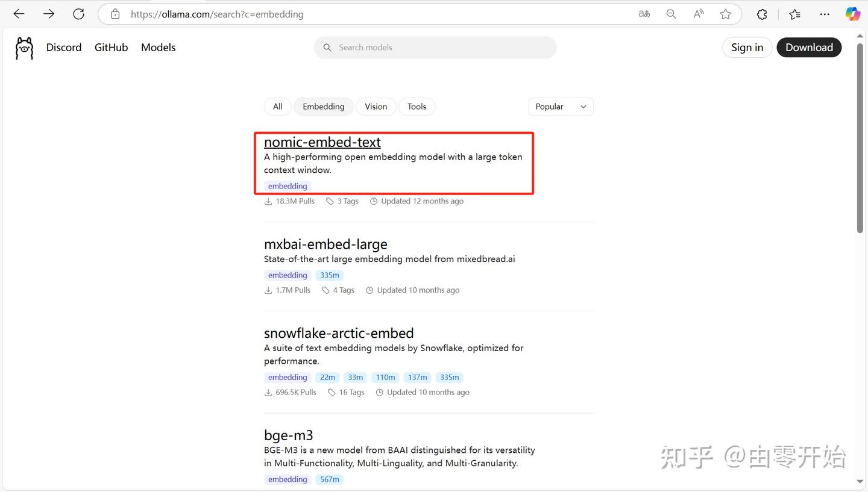Open the browser extensions puzzle icon
The width and height of the screenshot is (868, 492).
[x=762, y=14]
